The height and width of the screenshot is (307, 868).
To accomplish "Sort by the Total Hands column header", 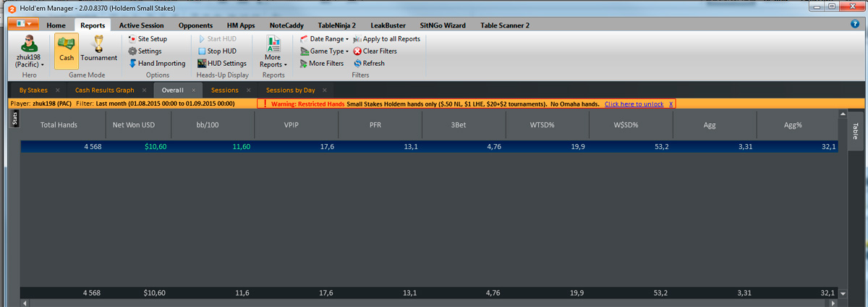I will click(x=59, y=125).
